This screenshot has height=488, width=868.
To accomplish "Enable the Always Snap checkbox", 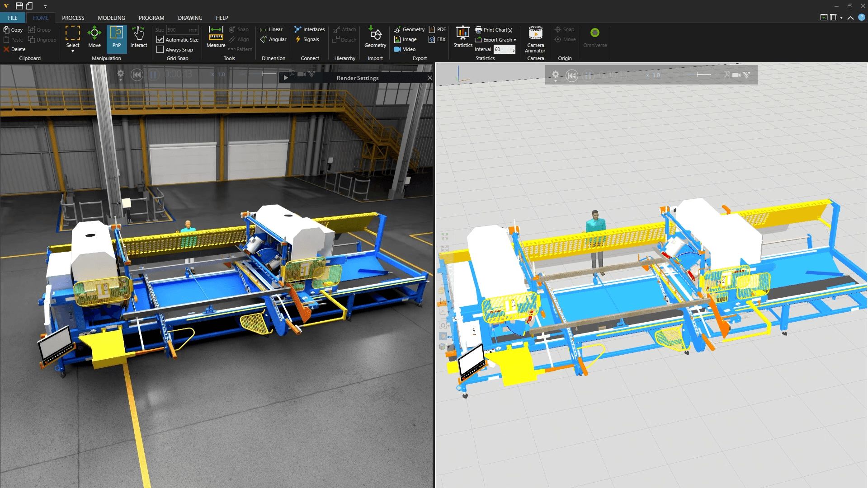I will point(160,50).
